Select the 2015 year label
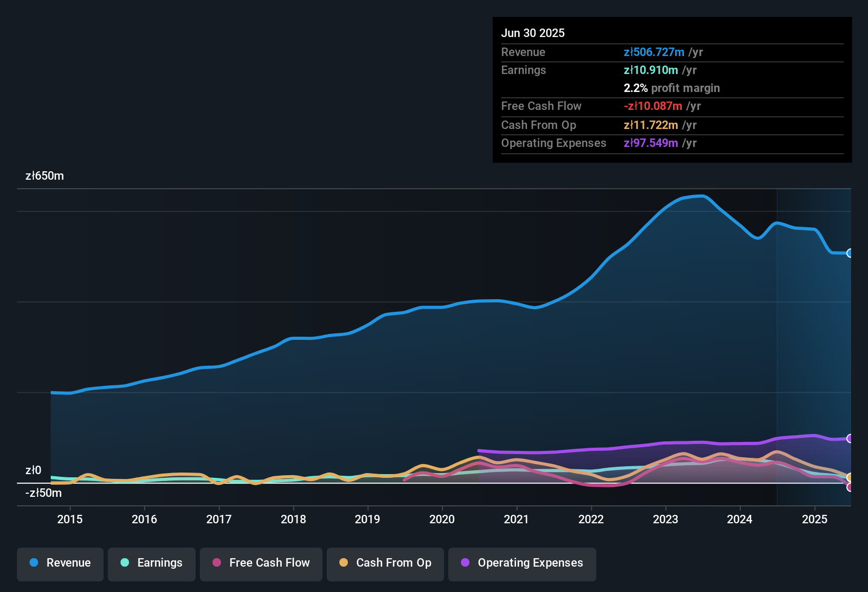The width and height of the screenshot is (868, 592). pos(70,519)
